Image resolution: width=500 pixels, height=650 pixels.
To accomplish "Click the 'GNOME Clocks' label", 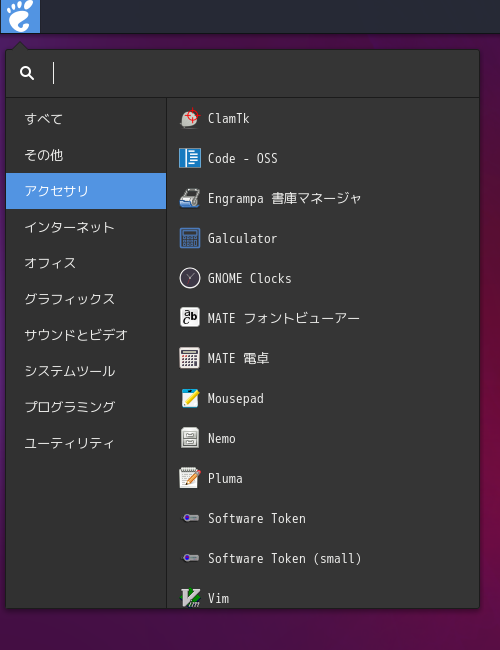I will click(x=250, y=279).
